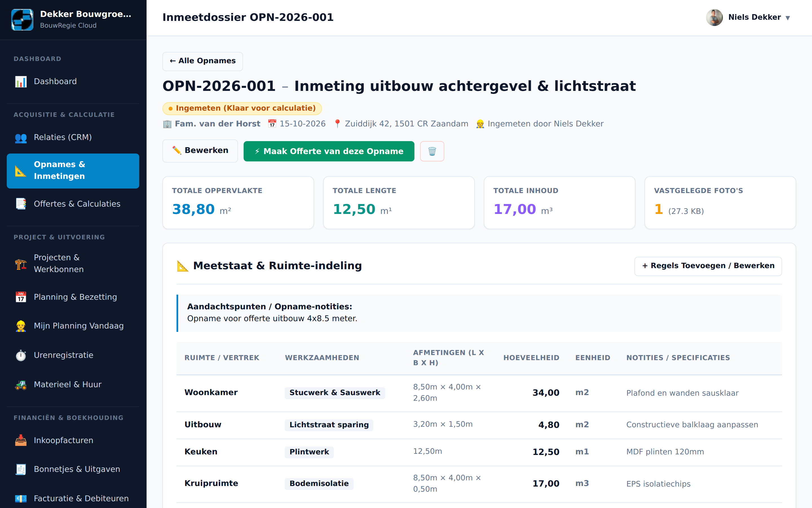
Task: Open Planning & Bezetting
Action: pos(73,297)
